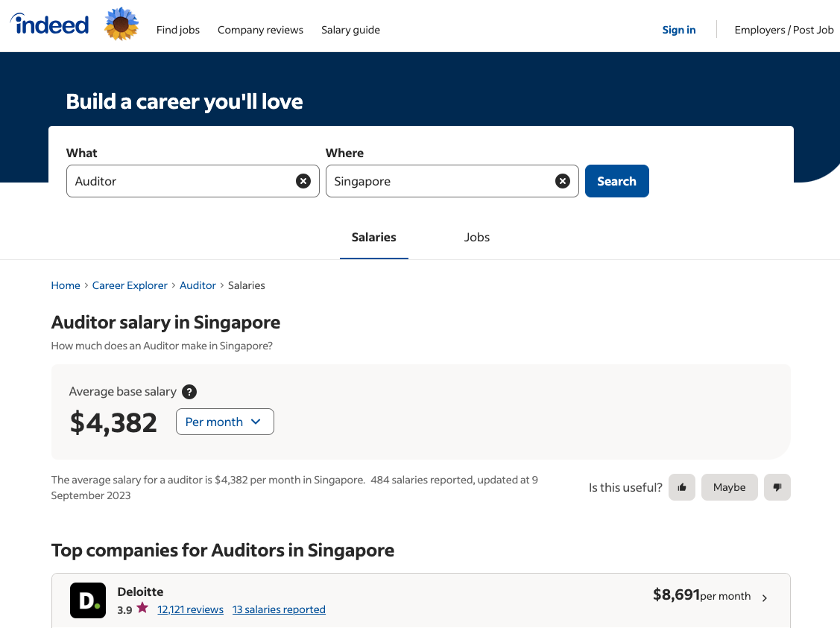Open the Auditor breadcrumb link
The image size is (840, 628).
pos(198,285)
